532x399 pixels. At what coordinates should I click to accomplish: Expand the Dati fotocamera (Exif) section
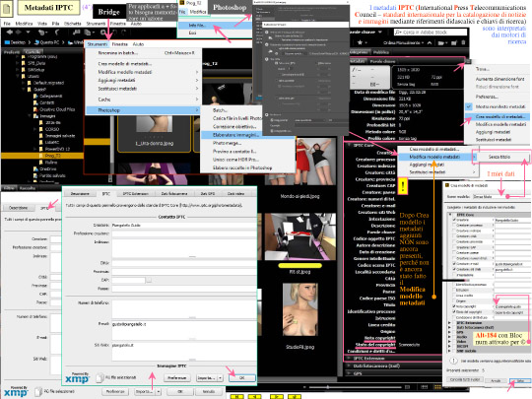pyautogui.click(x=349, y=366)
